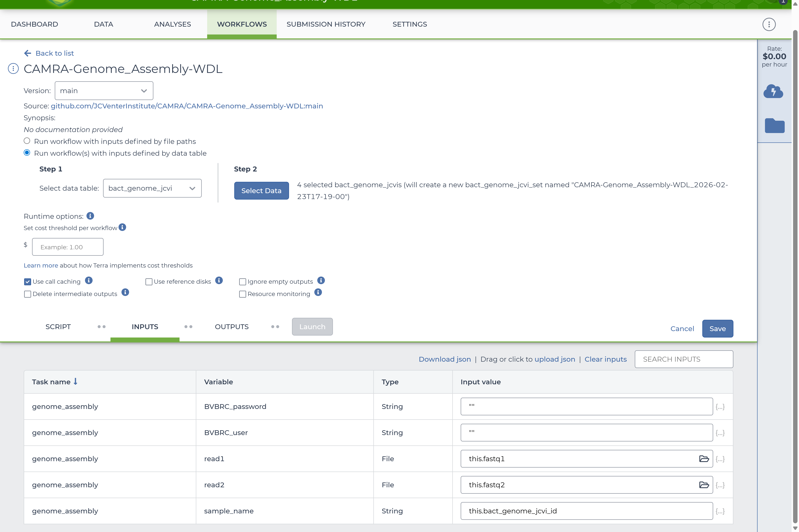This screenshot has width=799, height=532.
Task: Click the cost threshold input field
Action: pos(68,247)
